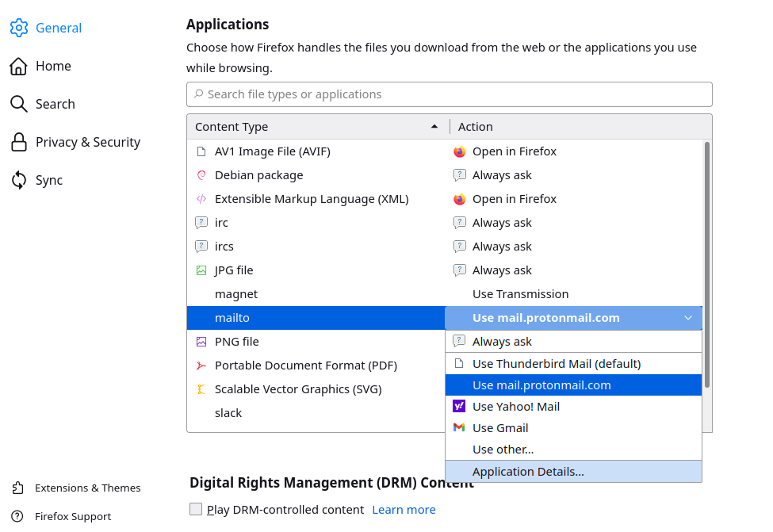Sort by Content Type column arrow
Viewport: 773px width, 532px height.
pyautogui.click(x=434, y=126)
